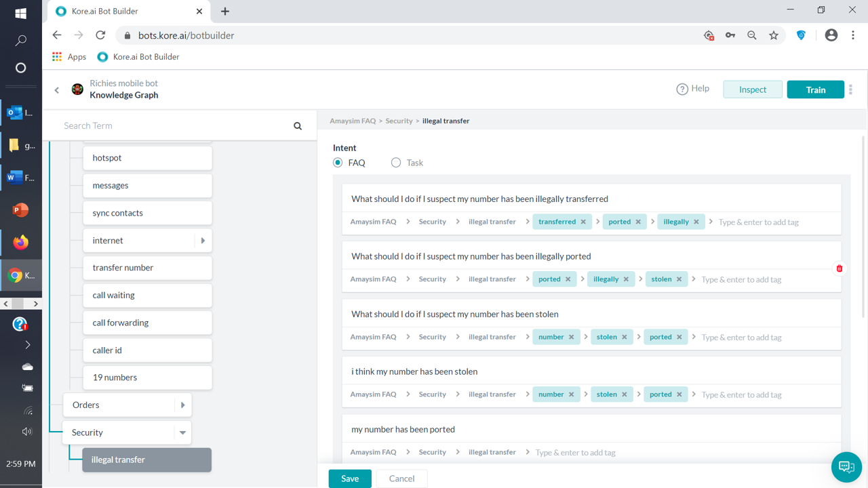Close the Kore.ai Bot Builder tab
Screen dimensions: 868x488
[199, 11]
